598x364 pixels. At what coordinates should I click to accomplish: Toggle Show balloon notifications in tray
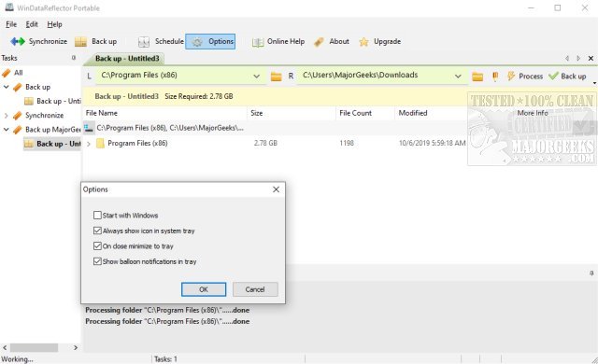[97, 261]
